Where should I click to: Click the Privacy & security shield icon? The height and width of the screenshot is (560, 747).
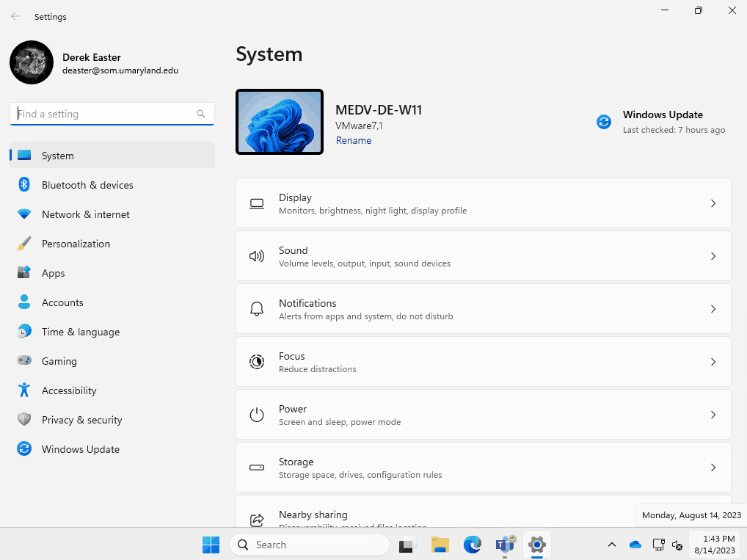coord(24,420)
